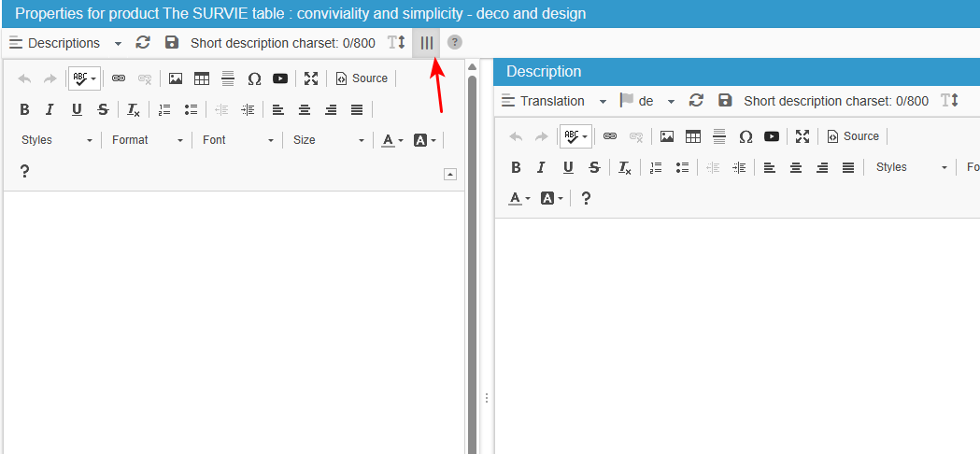Embed YouTube video in left editor
This screenshot has width=980, height=454.
coord(280,78)
